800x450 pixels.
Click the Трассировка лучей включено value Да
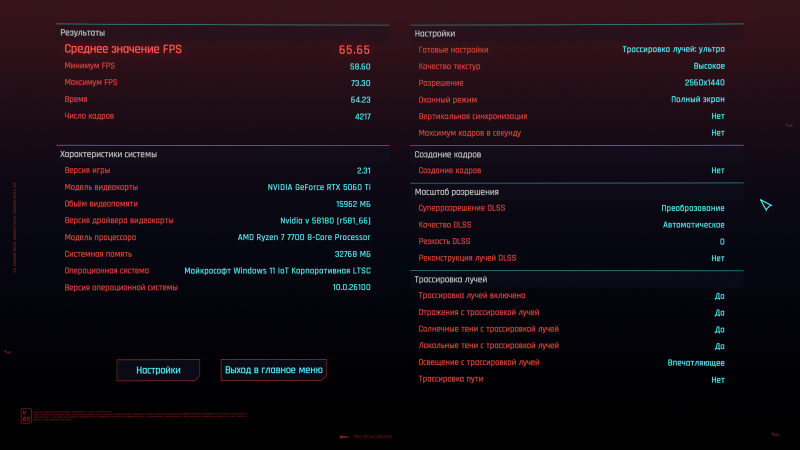(x=719, y=296)
